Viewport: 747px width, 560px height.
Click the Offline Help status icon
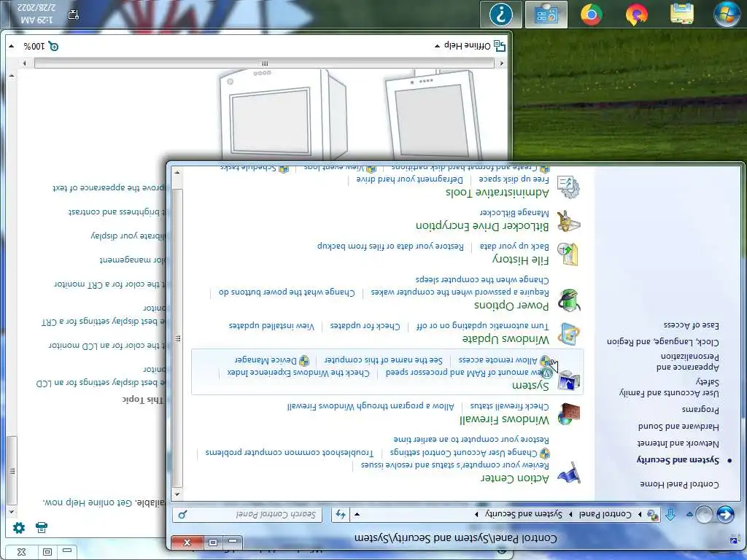[x=499, y=46]
